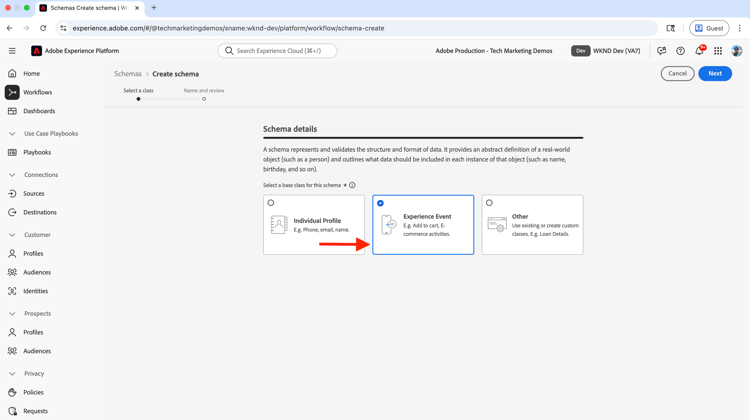This screenshot has height=420, width=750.
Task: Click the base class info icon
Action: (352, 185)
